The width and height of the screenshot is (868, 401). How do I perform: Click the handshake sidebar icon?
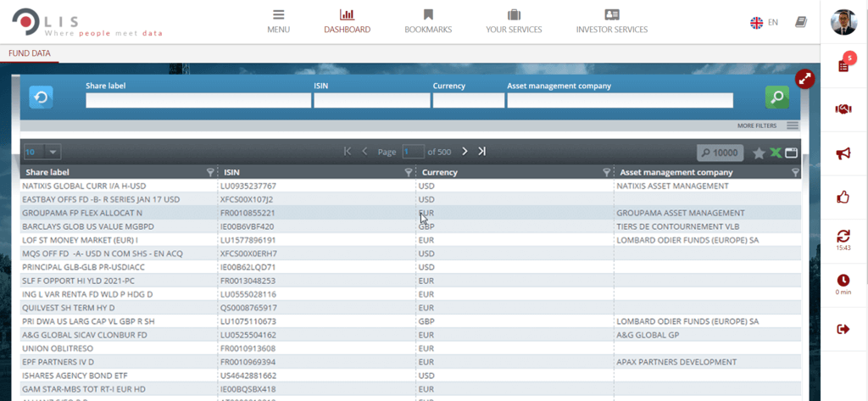tap(843, 109)
